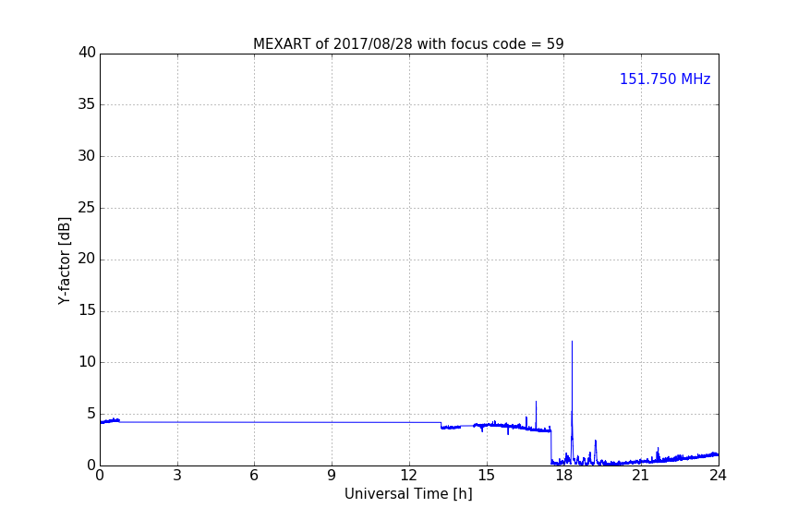Click the x-axis tick label "3"
Screen dimensions: 798x532
177,476
